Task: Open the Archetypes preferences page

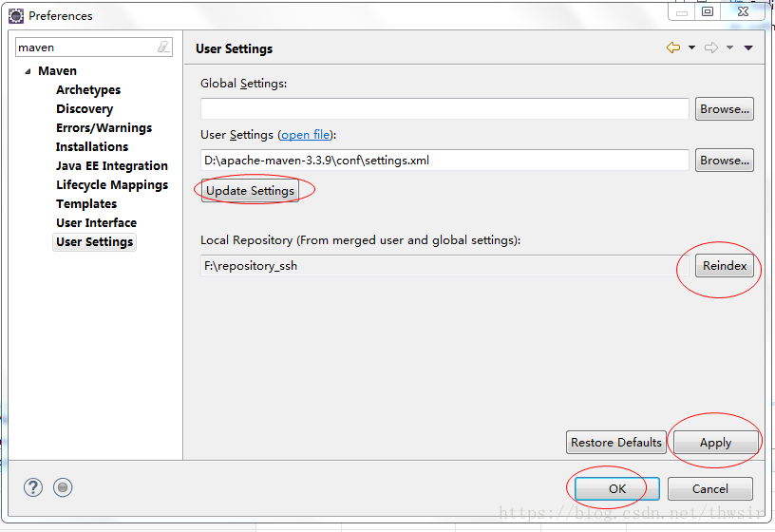Action: click(x=88, y=90)
